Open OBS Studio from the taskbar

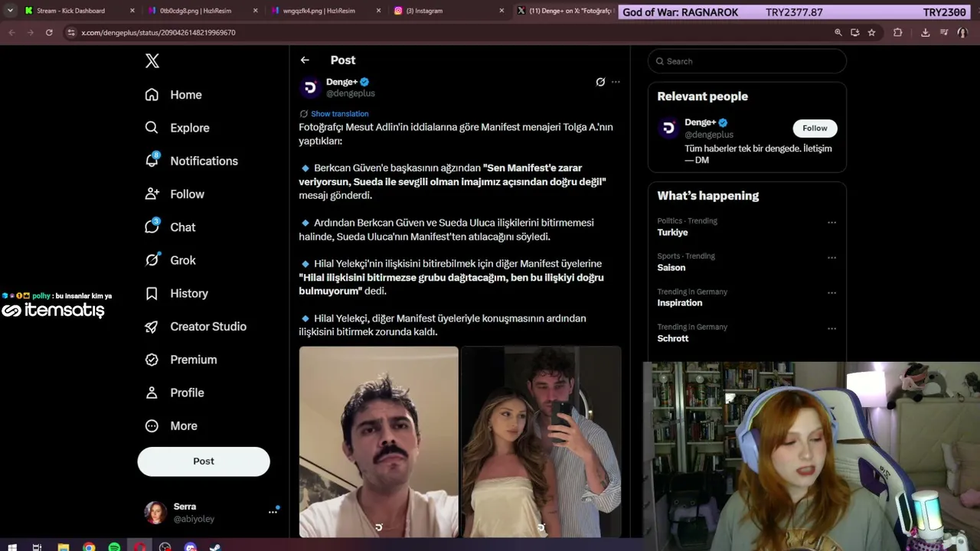(x=165, y=547)
